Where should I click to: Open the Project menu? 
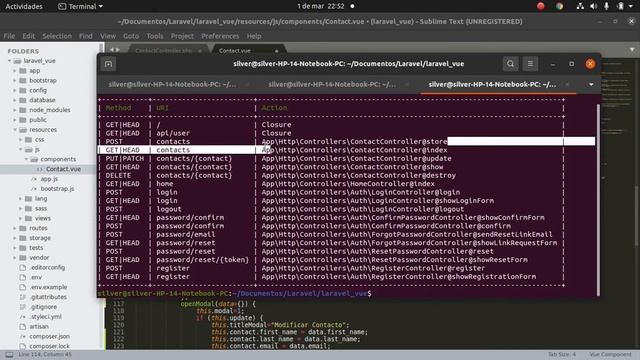[x=182, y=36]
